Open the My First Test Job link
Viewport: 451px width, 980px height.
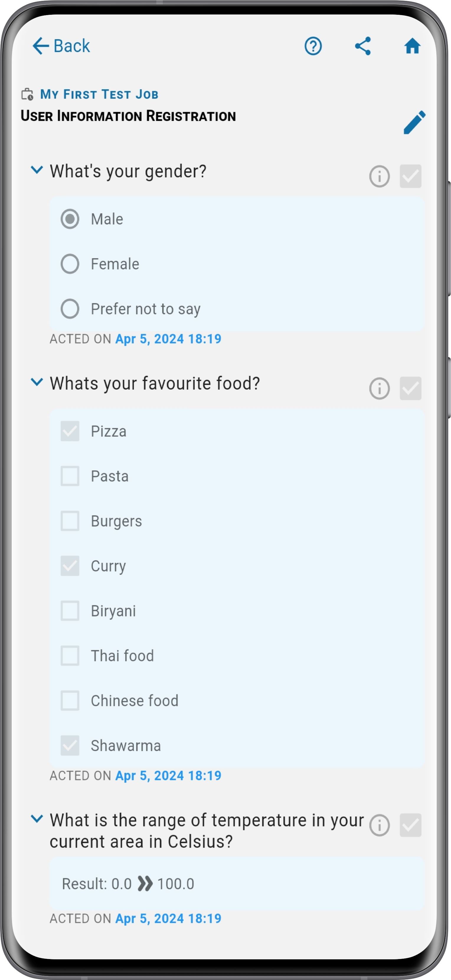click(99, 94)
